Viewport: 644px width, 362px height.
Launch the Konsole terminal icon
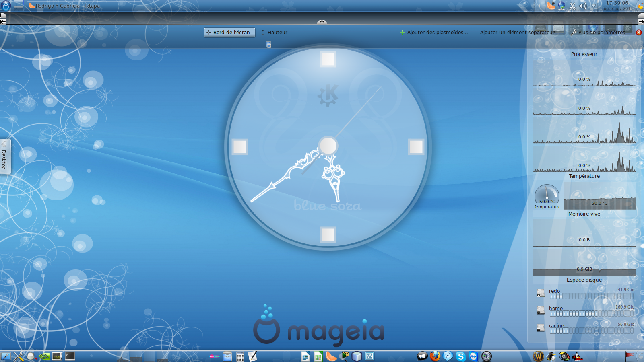[70, 356]
